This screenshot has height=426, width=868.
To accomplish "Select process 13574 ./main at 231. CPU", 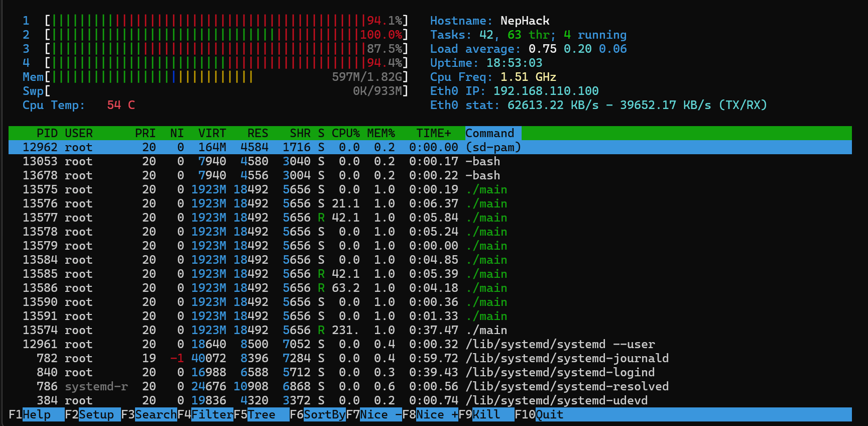I will coord(430,330).
